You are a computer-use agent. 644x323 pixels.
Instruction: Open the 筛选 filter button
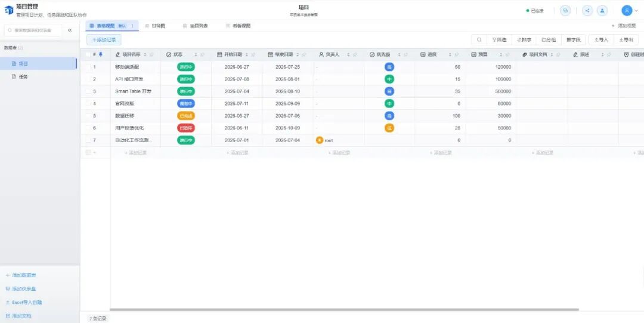coord(499,40)
